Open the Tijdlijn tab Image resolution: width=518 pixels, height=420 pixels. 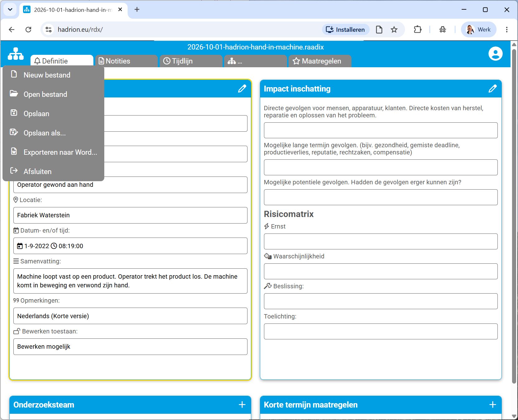(x=191, y=61)
